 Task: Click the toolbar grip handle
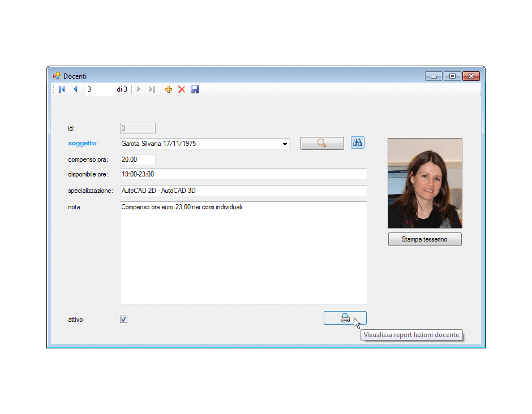(54, 89)
